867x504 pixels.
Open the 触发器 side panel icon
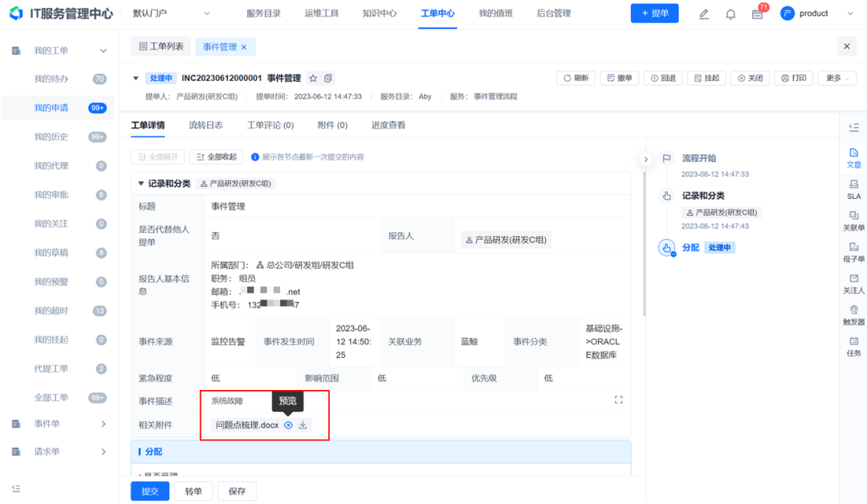tap(853, 315)
